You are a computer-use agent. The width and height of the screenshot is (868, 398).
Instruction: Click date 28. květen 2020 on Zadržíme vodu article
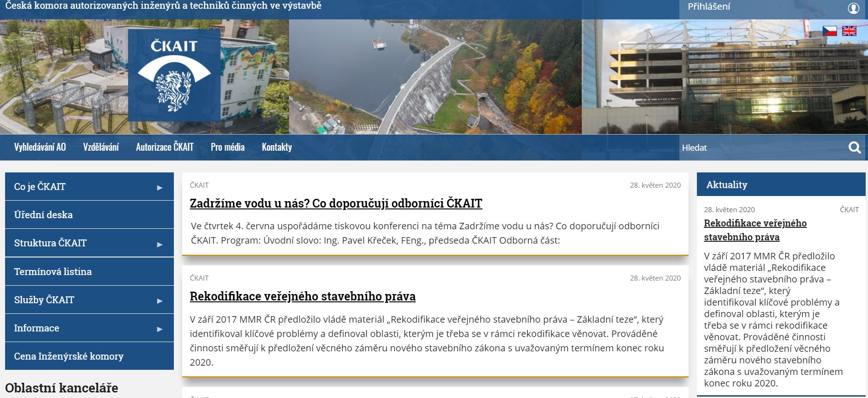(655, 185)
